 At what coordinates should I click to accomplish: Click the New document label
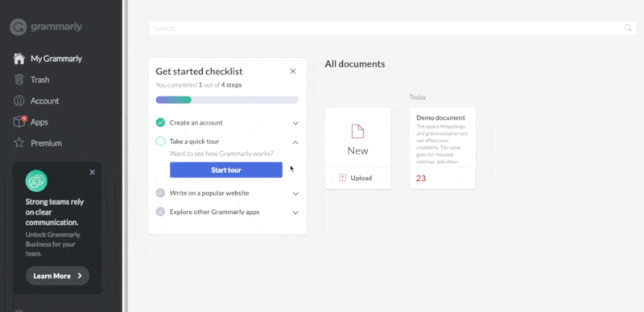click(357, 150)
